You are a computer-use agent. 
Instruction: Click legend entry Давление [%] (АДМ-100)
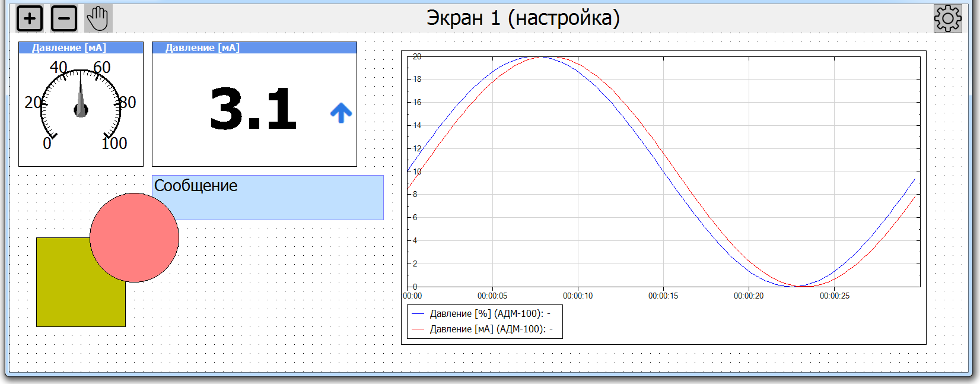tap(490, 313)
